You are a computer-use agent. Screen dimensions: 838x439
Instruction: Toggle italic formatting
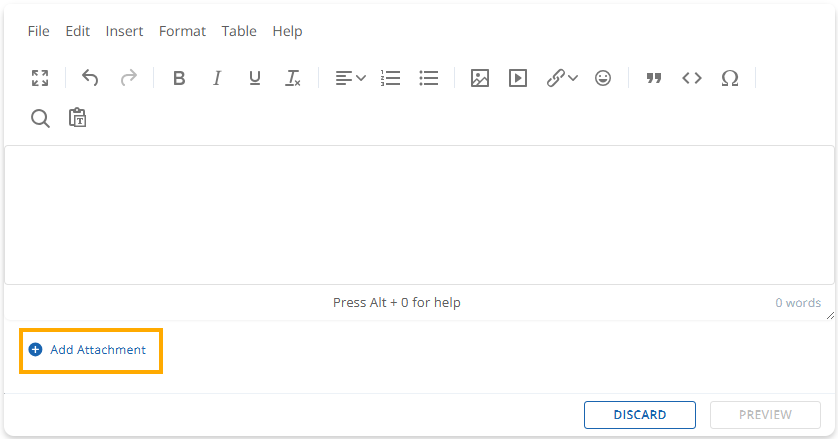click(217, 78)
